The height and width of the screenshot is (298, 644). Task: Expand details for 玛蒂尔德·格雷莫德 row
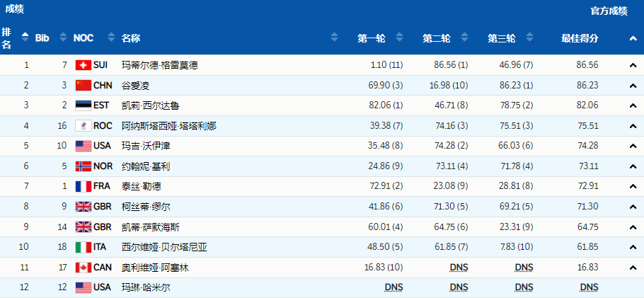pos(633,65)
